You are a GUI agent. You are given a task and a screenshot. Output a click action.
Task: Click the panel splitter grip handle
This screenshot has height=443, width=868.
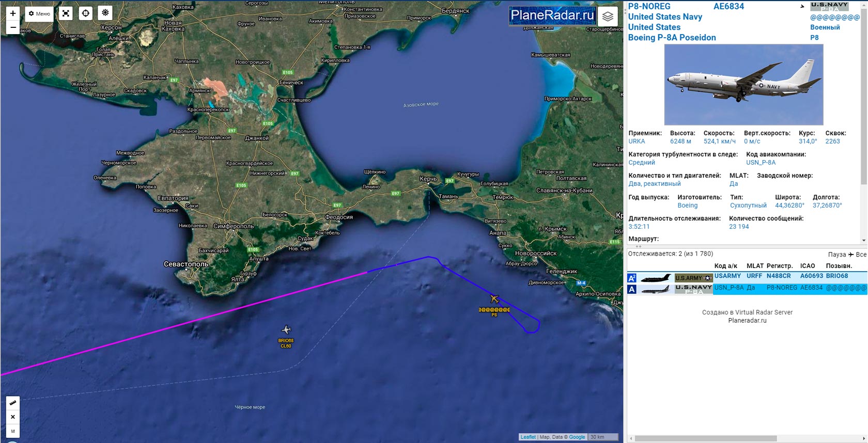tap(638, 246)
